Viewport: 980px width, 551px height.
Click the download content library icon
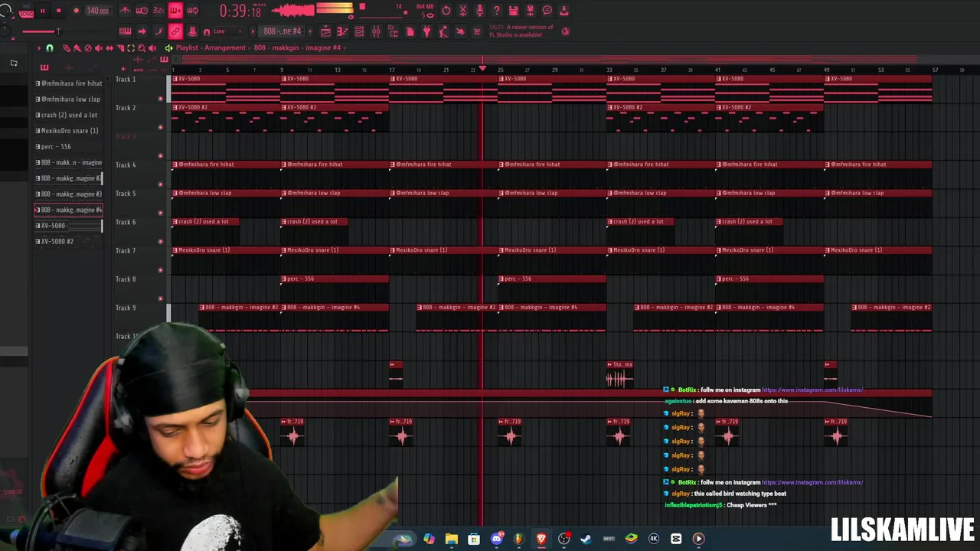[x=563, y=11]
